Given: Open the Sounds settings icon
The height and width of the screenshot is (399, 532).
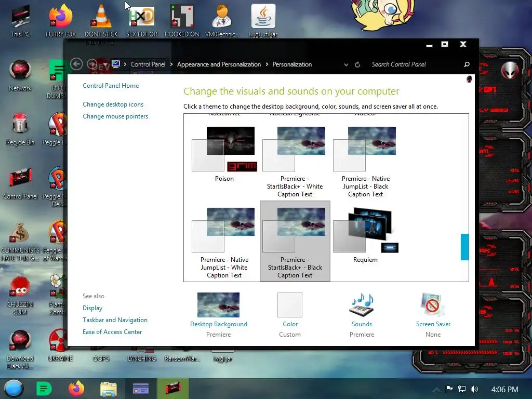Looking at the screenshot, I should click(x=362, y=304).
